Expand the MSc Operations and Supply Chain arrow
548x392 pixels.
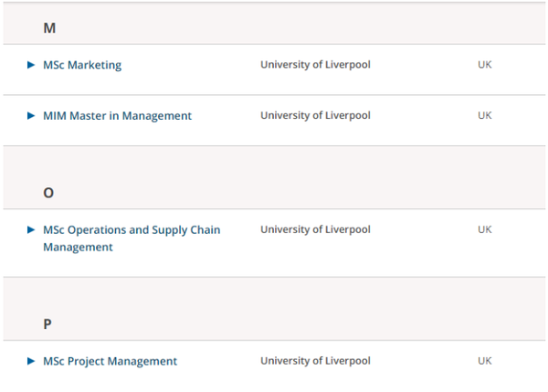(31, 229)
